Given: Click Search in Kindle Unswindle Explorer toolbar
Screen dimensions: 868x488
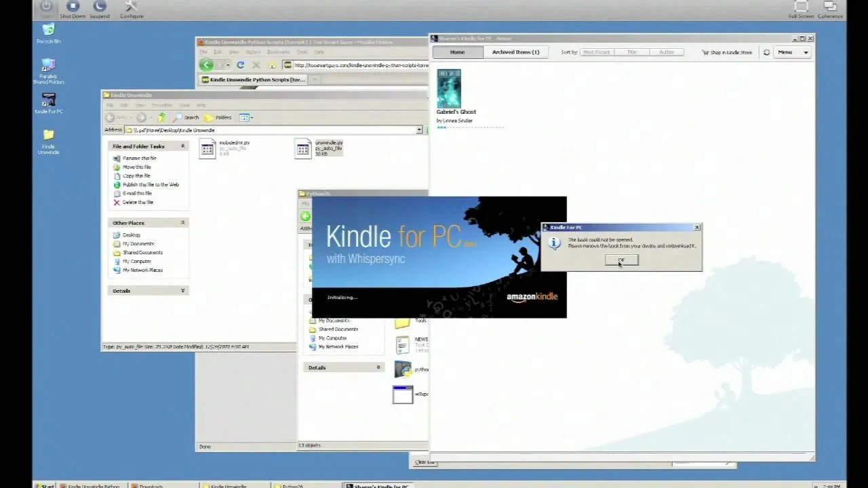Looking at the screenshot, I should [x=187, y=117].
